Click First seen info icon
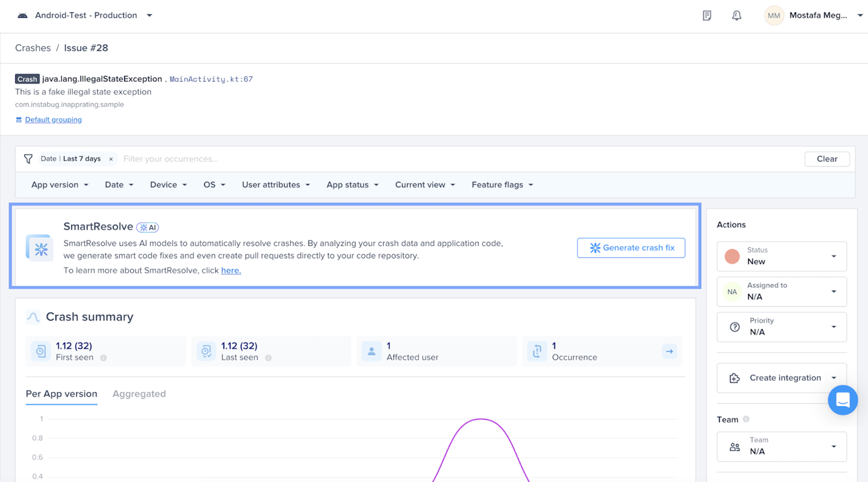Screen dimensions: 868x482 104,358
